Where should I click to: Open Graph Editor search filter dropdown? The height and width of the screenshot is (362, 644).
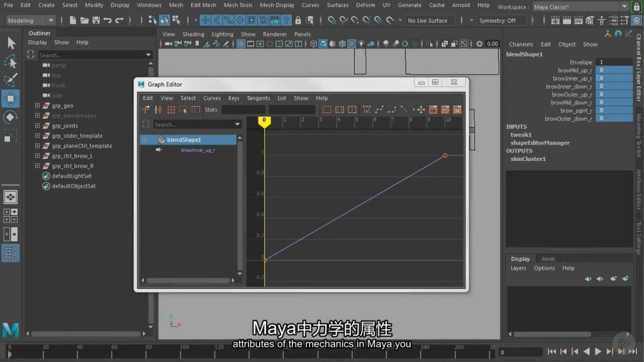click(x=237, y=124)
